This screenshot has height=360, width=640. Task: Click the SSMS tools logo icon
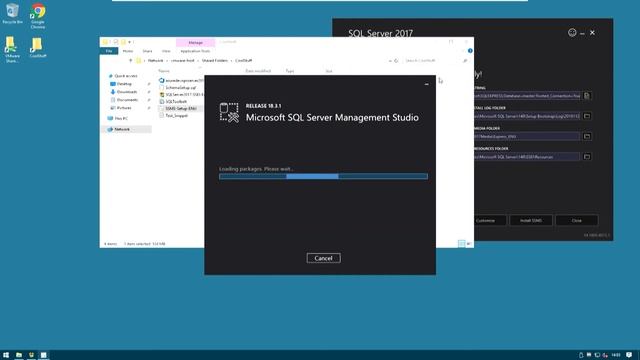(229, 113)
